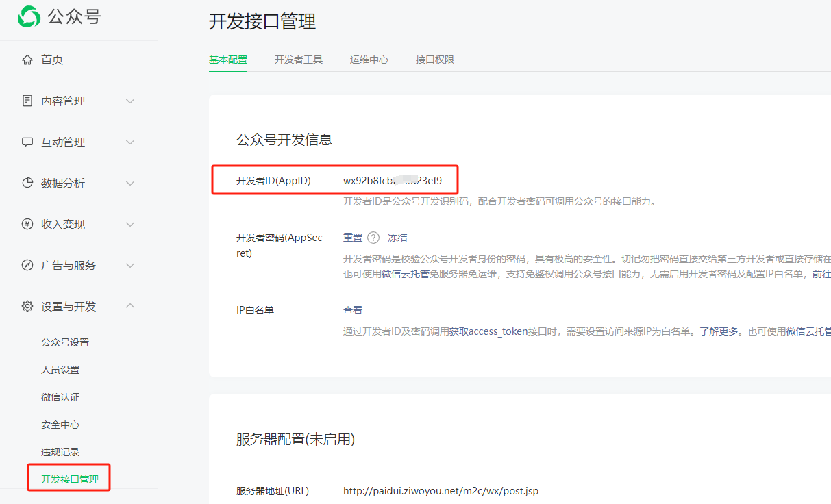The image size is (831, 504).
Task: Open 公众号设置 submenu item
Action: coord(65,342)
